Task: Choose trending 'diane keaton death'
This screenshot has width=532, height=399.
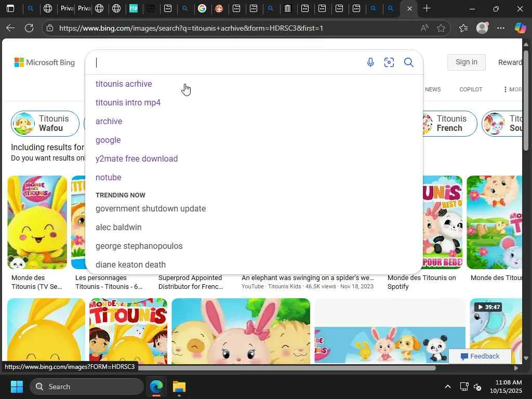Action: click(x=130, y=264)
